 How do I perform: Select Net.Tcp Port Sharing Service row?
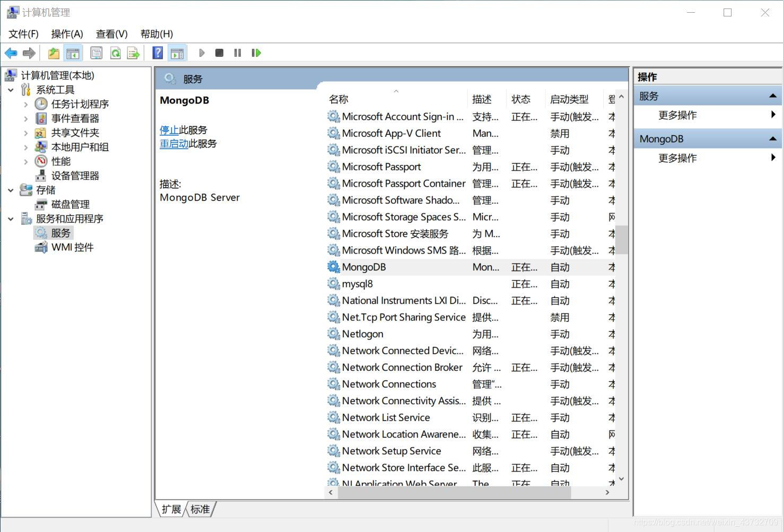click(470, 317)
